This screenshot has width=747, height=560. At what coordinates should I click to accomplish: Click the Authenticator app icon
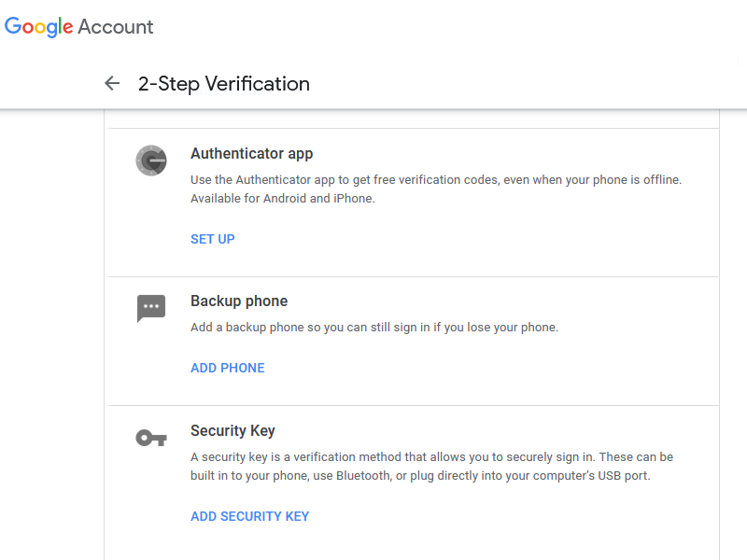tap(150, 161)
